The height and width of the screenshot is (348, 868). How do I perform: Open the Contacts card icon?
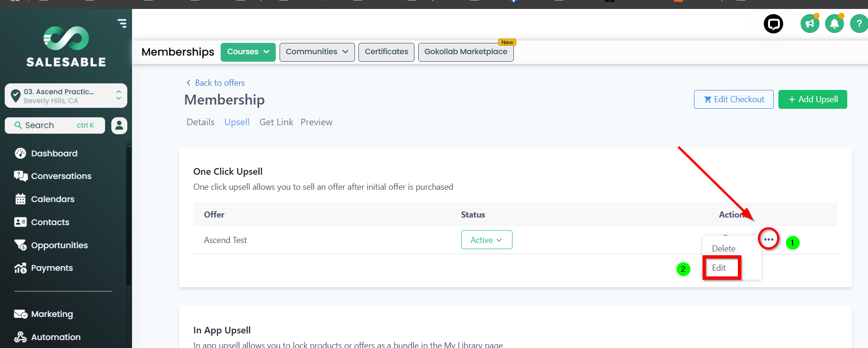(x=20, y=222)
